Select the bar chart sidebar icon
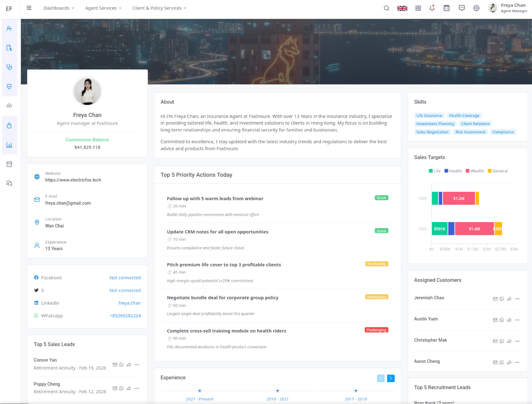This screenshot has width=532, height=404. coord(9,145)
